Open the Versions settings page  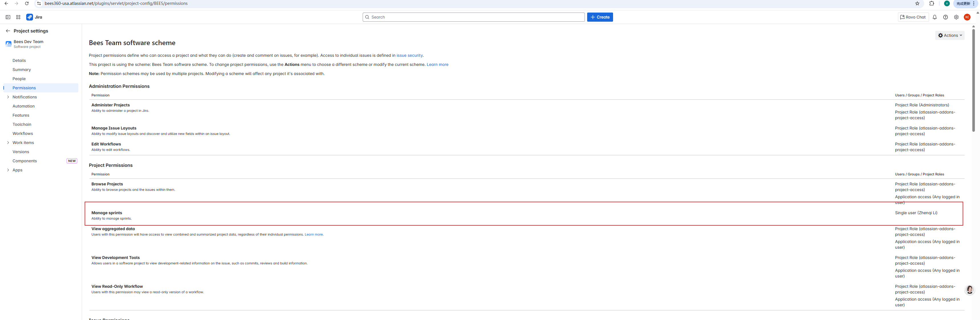(x=21, y=152)
